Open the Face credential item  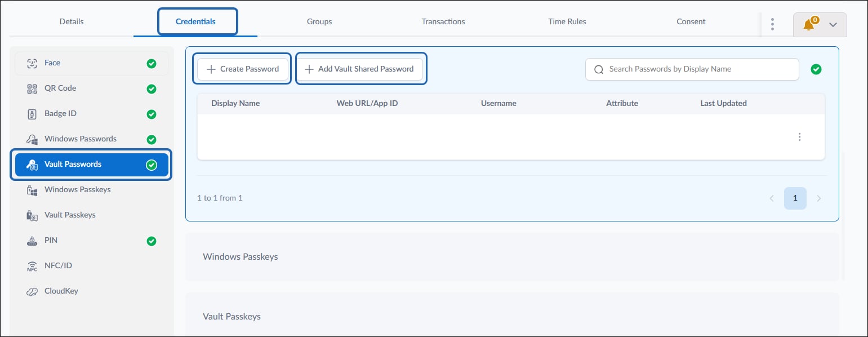click(x=91, y=63)
